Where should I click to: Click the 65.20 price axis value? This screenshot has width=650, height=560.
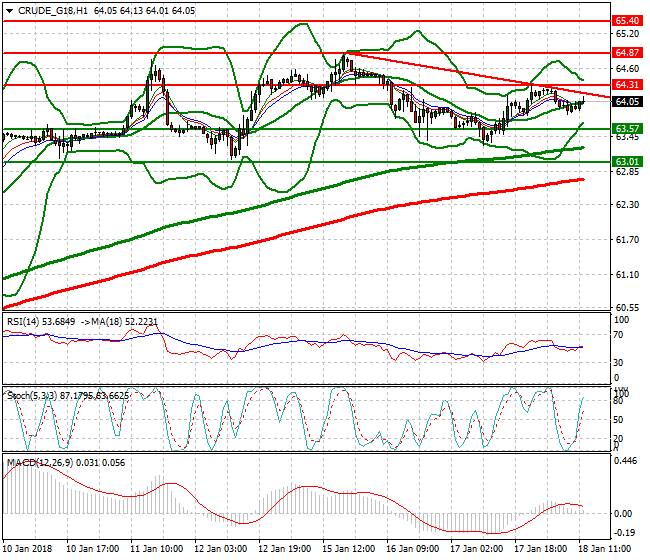click(627, 34)
